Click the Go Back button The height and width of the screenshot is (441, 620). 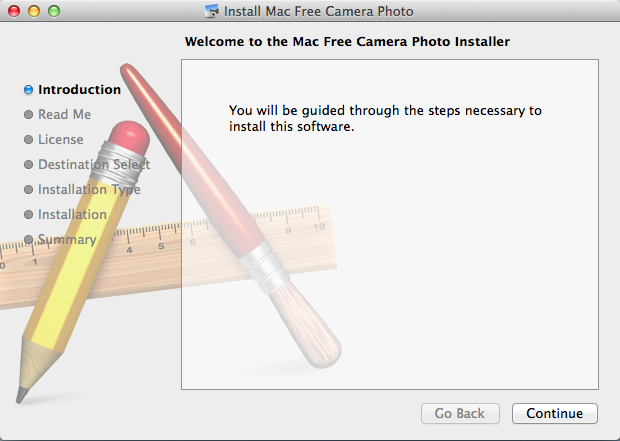tap(460, 413)
